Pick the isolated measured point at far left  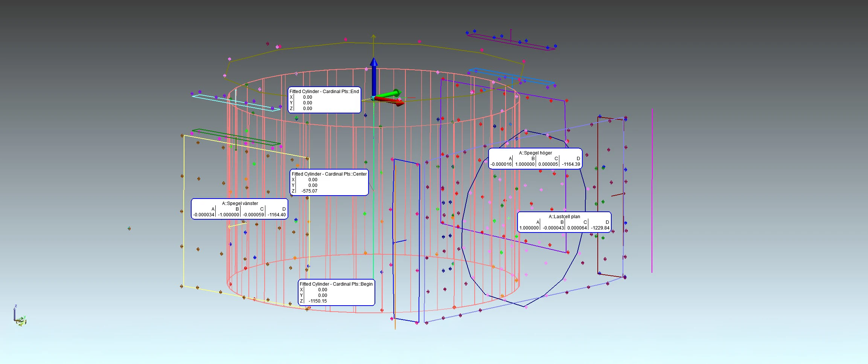129,228
